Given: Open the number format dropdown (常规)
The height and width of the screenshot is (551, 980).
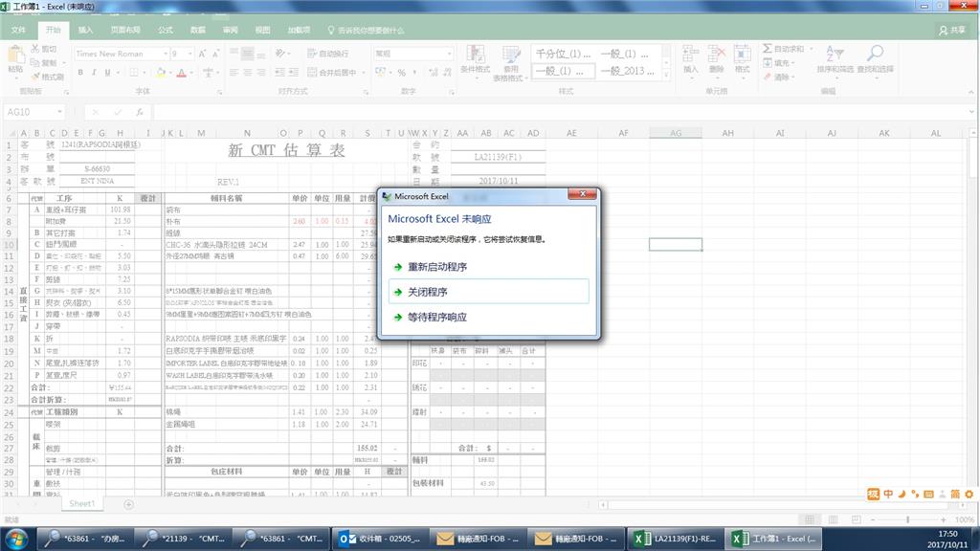Looking at the screenshot, I should point(449,54).
